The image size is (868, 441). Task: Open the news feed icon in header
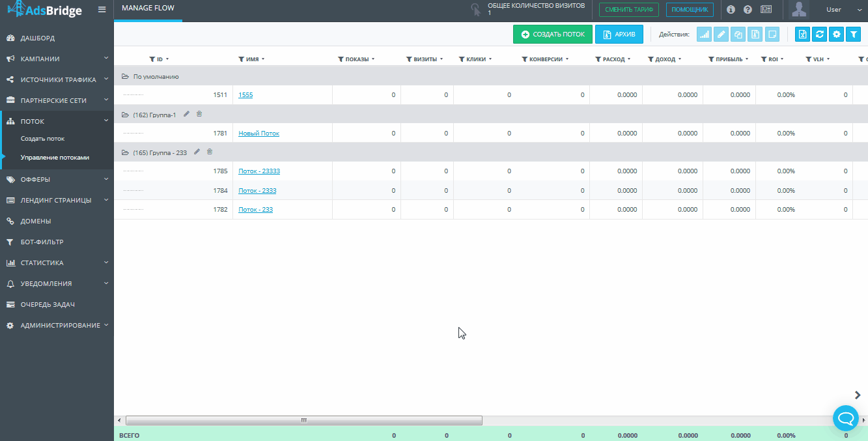[766, 10]
